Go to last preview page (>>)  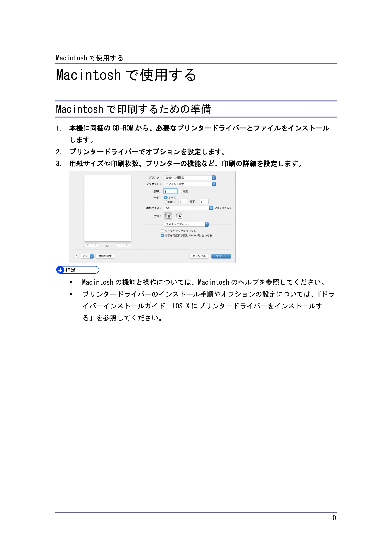[127, 245]
